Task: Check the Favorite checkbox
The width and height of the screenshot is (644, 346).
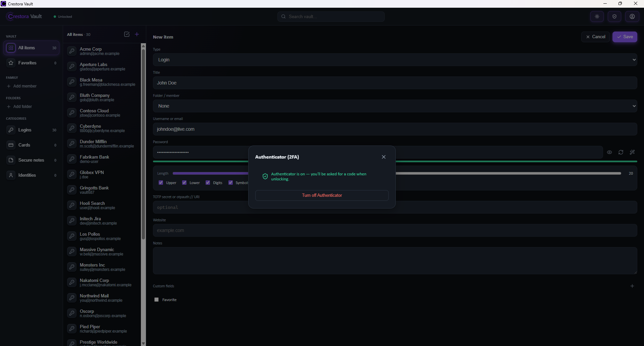Action: [x=156, y=300]
